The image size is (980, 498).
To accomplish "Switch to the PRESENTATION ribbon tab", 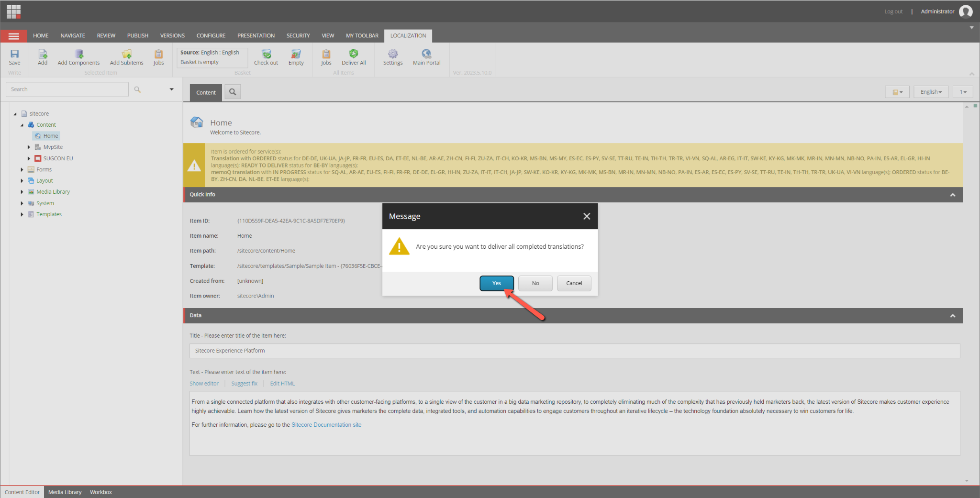I will tap(256, 36).
